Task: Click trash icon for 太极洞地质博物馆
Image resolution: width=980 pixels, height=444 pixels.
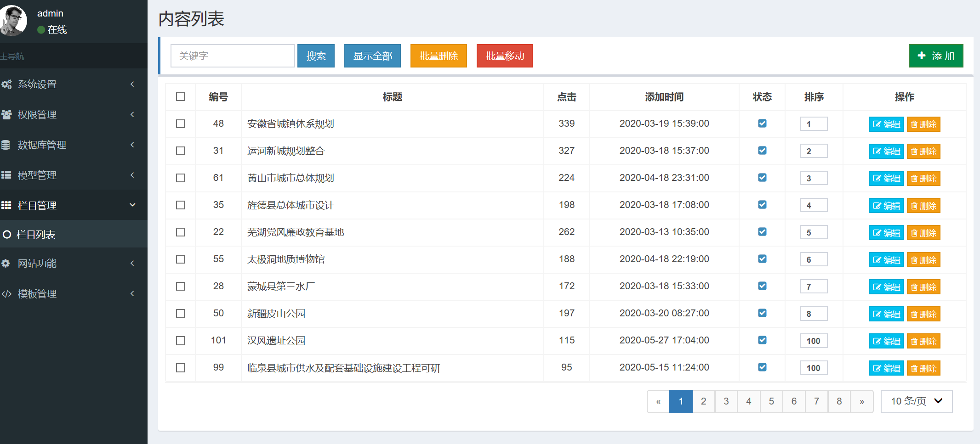Action: (914, 260)
